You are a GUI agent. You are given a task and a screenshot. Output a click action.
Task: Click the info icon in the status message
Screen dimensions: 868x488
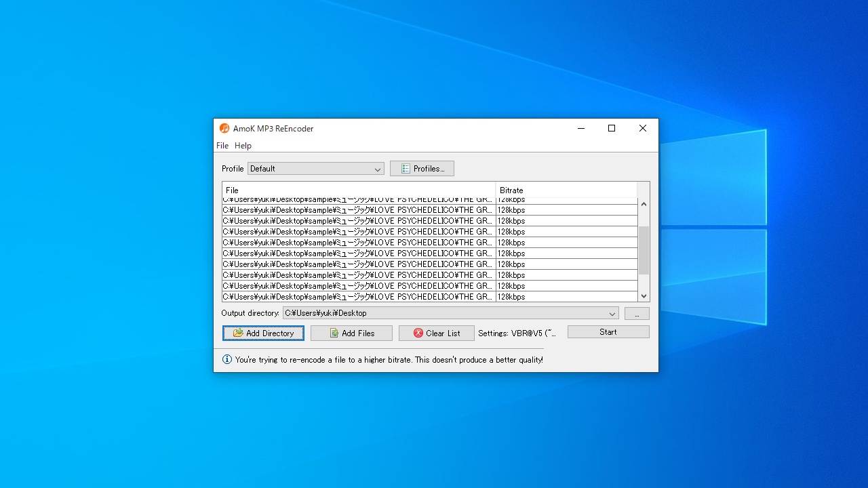(227, 359)
